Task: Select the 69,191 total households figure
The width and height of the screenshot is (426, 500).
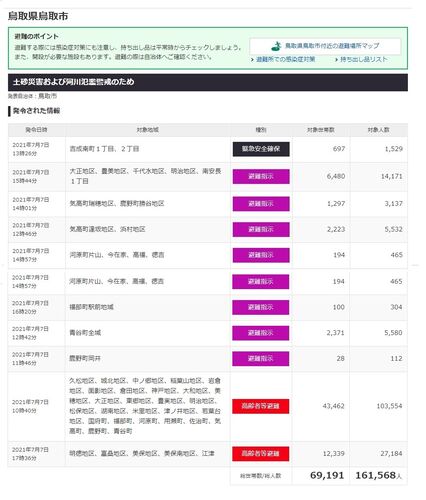Action: click(327, 475)
